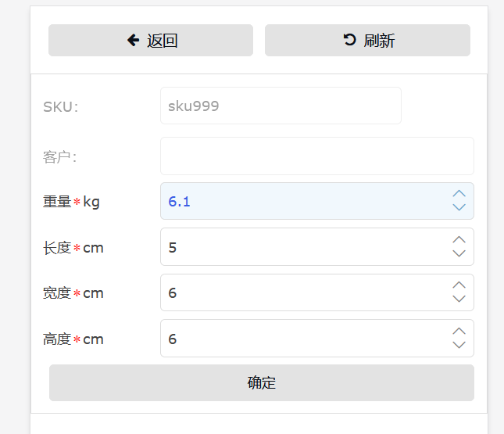The image size is (504, 434).
Task: Increase weight with up arrow
Action: coord(459,193)
